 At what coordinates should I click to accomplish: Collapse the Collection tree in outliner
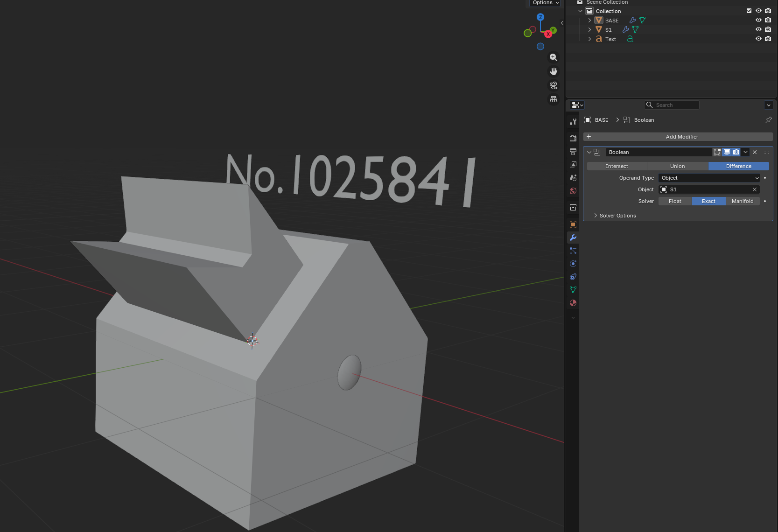(x=580, y=11)
